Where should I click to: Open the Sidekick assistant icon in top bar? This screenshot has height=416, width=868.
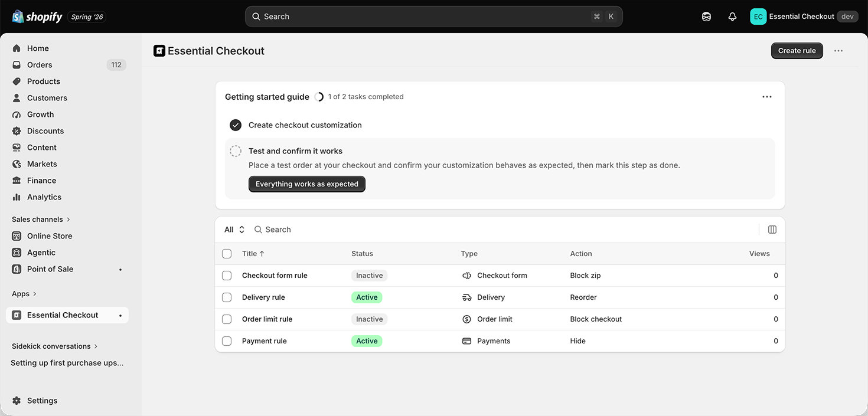[706, 17]
